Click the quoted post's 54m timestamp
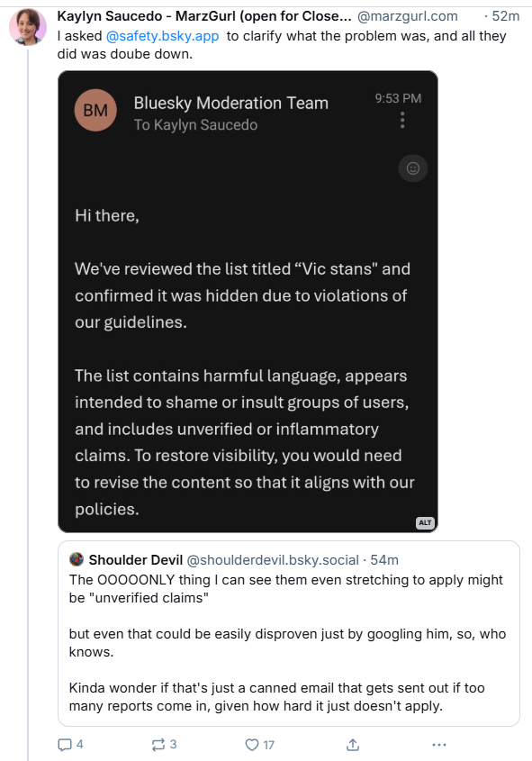Image resolution: width=532 pixels, height=761 pixels. tap(384, 559)
